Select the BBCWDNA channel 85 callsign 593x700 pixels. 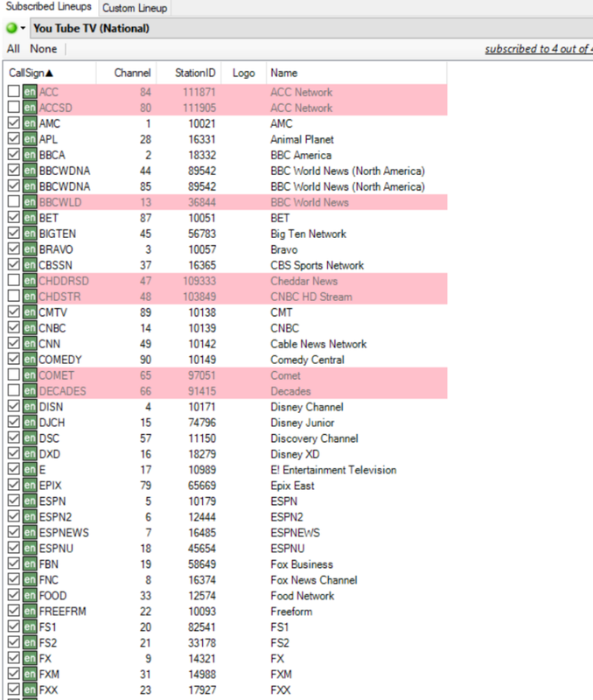pos(64,186)
